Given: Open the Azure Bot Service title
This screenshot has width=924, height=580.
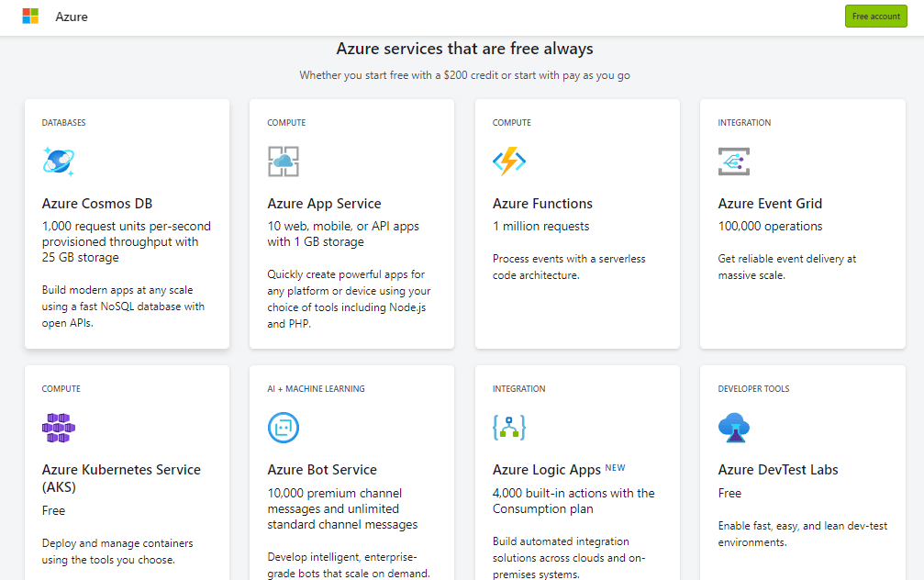Looking at the screenshot, I should point(322,470).
